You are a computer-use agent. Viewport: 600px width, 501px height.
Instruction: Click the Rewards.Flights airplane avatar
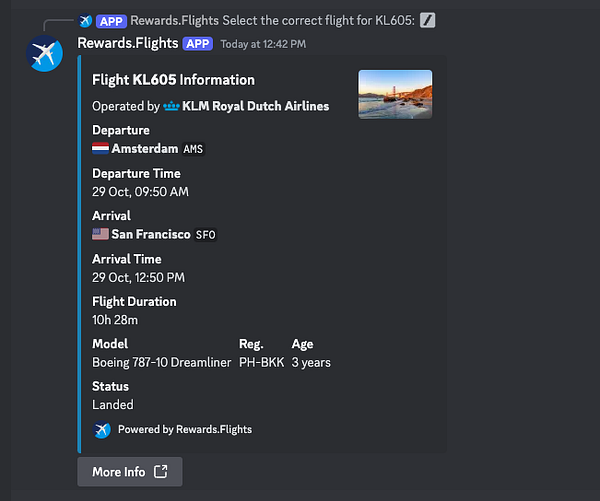(x=44, y=54)
